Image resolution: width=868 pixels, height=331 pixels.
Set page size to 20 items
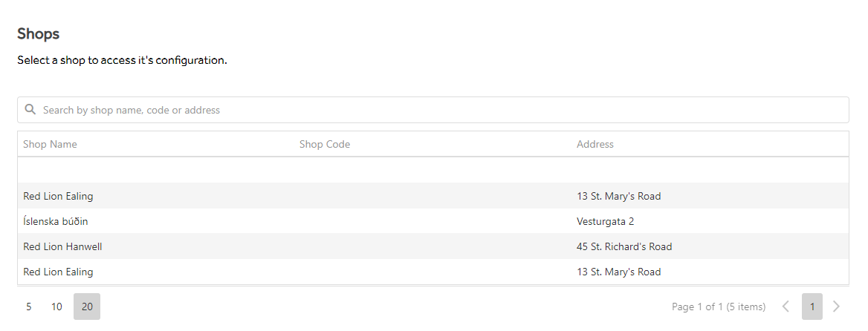click(x=87, y=307)
